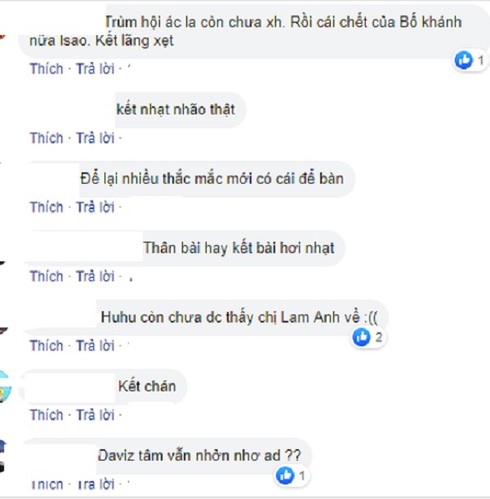Open avatar next to 'Daviz tâm' comment
The height and width of the screenshot is (499, 490).
(3, 457)
